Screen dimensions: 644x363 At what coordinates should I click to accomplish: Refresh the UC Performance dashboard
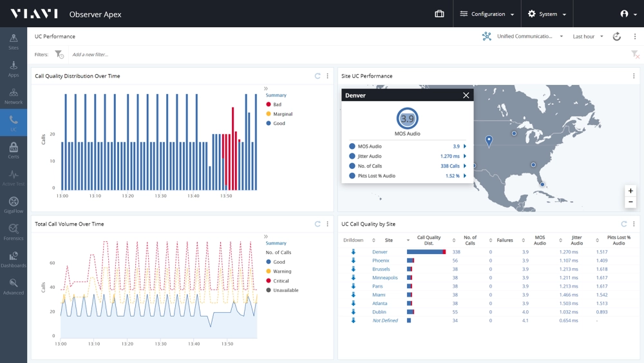616,37
